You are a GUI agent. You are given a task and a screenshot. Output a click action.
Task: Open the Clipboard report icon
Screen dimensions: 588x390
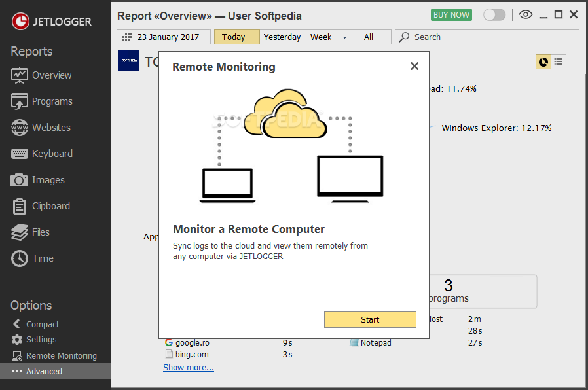pyautogui.click(x=19, y=206)
